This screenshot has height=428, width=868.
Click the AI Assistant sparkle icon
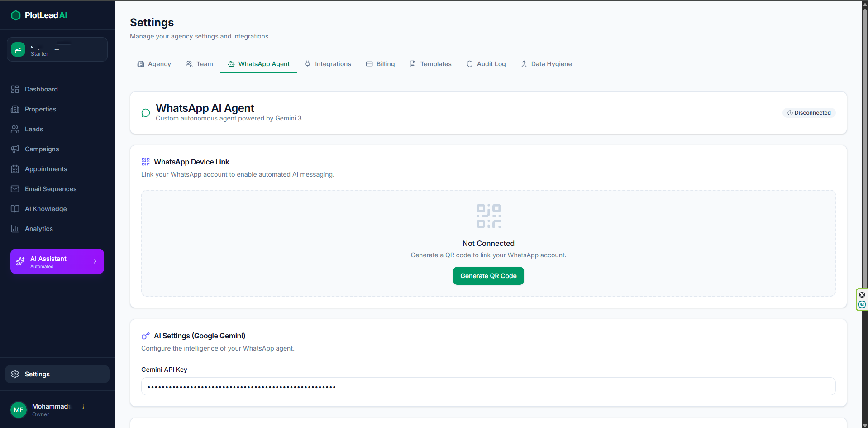pyautogui.click(x=20, y=261)
